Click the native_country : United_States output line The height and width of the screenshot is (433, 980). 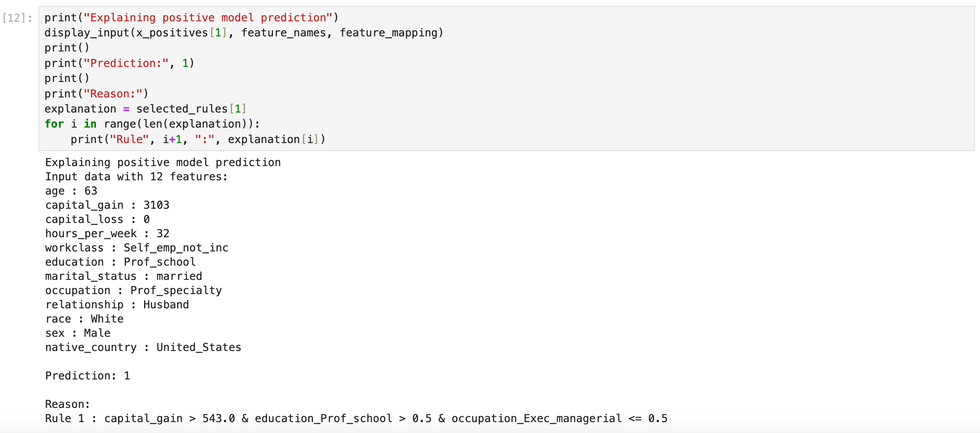click(x=143, y=347)
